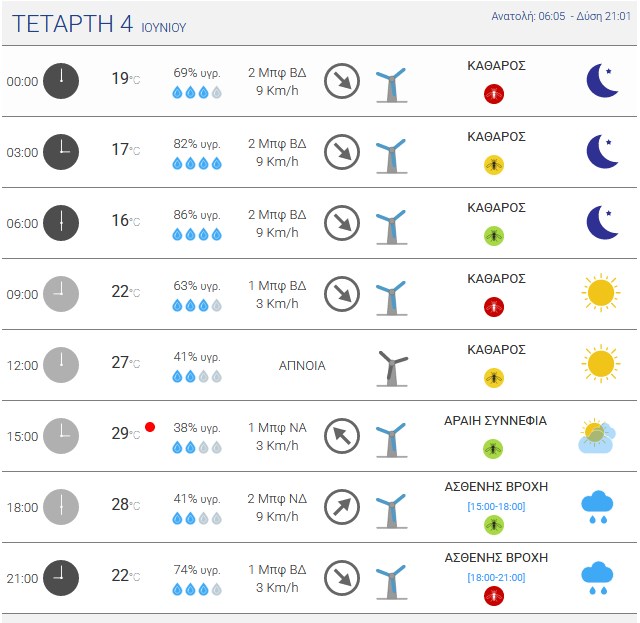Click the ΑΡΑΙΗ ΣΥΝΝΕΦΙΑ condition label
Viewport: 640px width, 623px height.
coord(496,421)
